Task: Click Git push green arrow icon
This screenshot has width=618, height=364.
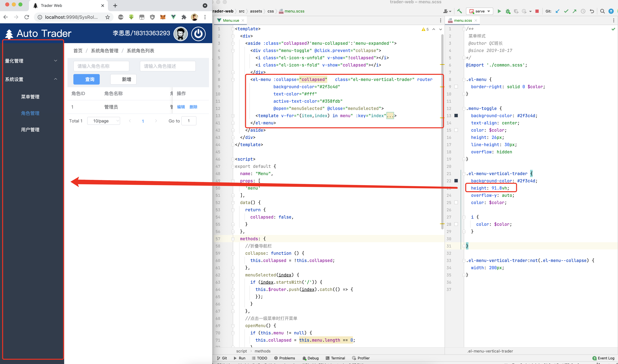Action: click(x=574, y=11)
